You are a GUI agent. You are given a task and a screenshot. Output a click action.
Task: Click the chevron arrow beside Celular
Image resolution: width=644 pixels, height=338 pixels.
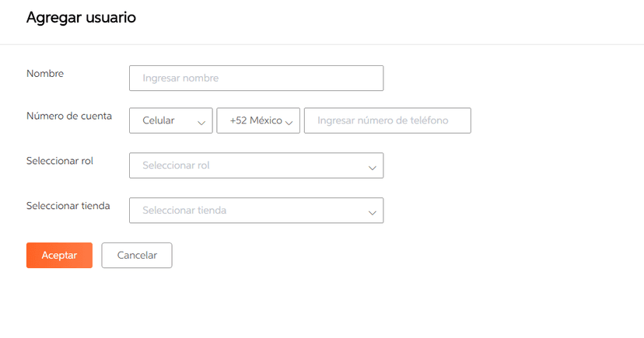[201, 122]
